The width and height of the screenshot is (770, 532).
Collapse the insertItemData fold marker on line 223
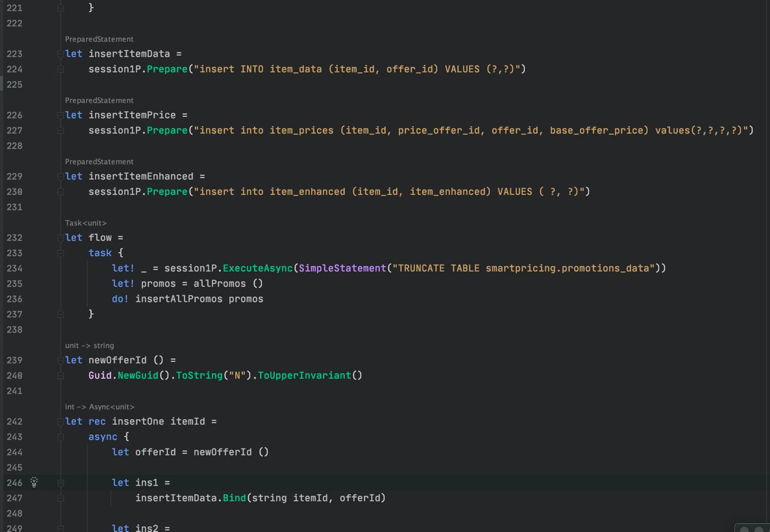click(61, 54)
